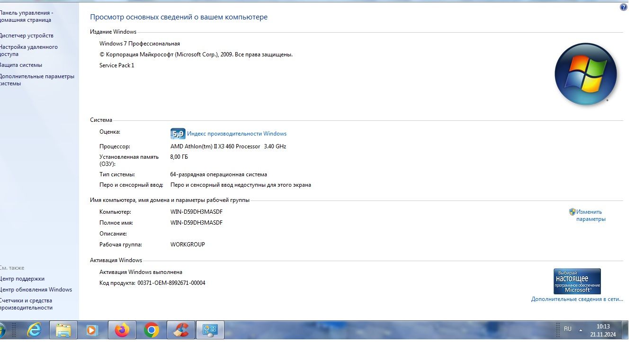Click Изменить параметры link

(590, 216)
